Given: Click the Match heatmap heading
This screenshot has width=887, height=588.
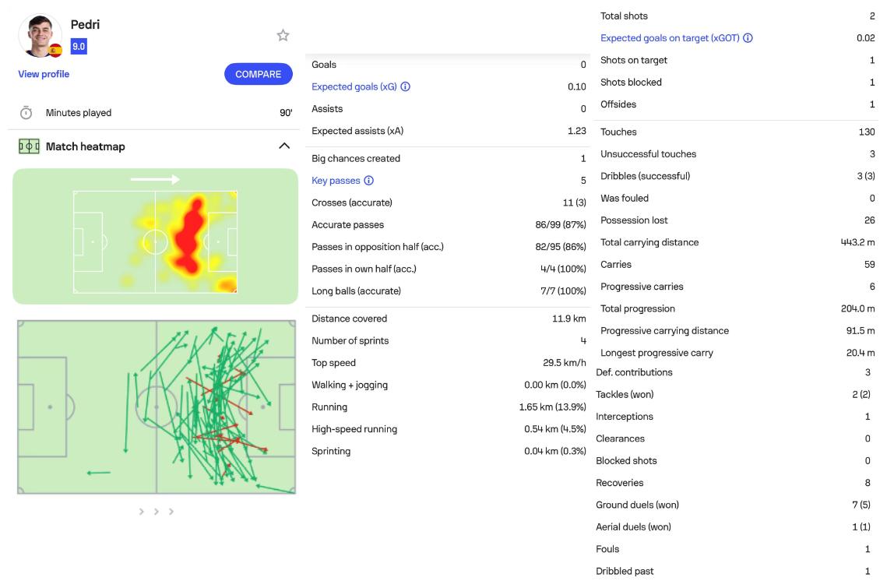Looking at the screenshot, I should tap(86, 146).
